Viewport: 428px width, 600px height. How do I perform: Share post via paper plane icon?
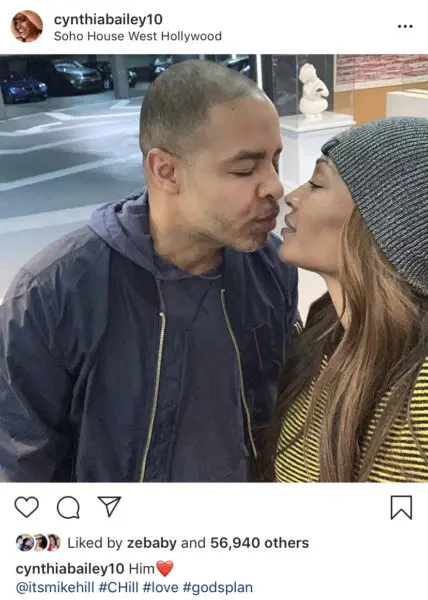109,506
